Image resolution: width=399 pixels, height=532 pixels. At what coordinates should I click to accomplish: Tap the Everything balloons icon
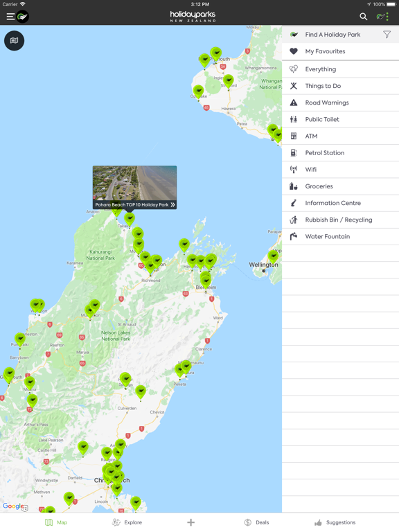coord(294,69)
